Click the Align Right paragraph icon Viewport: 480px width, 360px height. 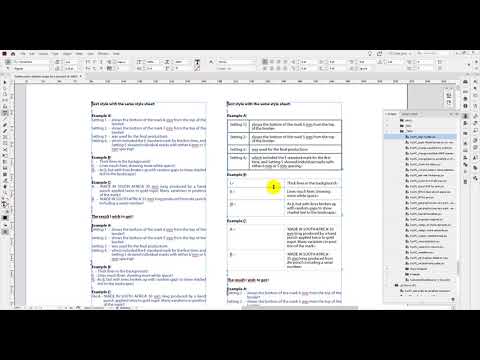(278, 62)
